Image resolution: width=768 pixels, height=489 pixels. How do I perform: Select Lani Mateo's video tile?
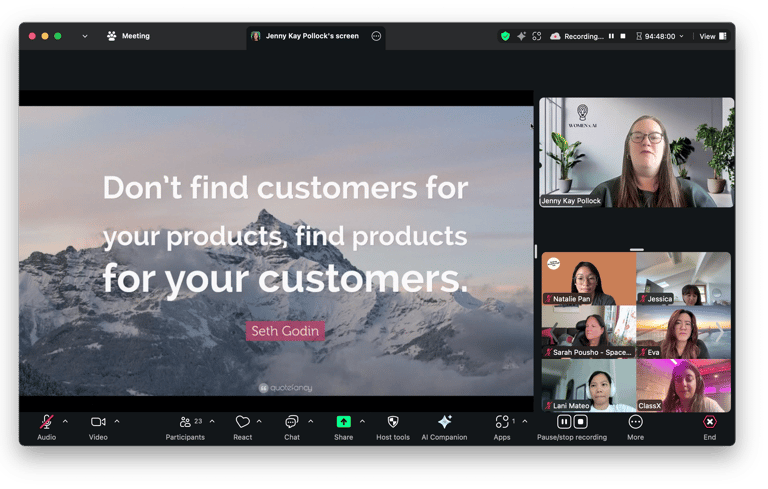click(x=589, y=386)
